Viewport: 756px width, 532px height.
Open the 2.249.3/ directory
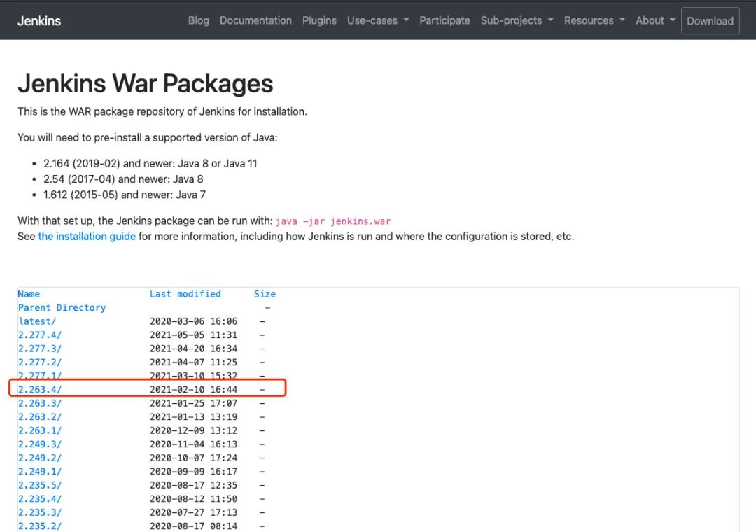coord(40,444)
